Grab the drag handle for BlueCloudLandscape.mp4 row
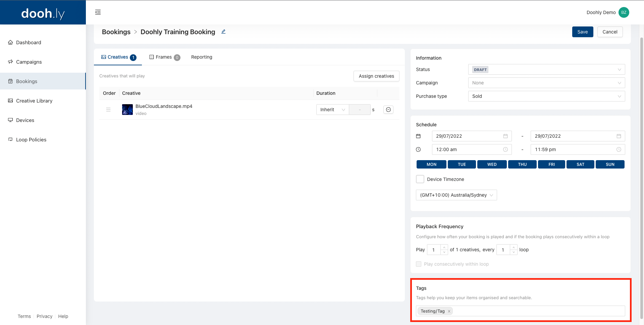Viewport: 644px width, 325px height. [108, 110]
